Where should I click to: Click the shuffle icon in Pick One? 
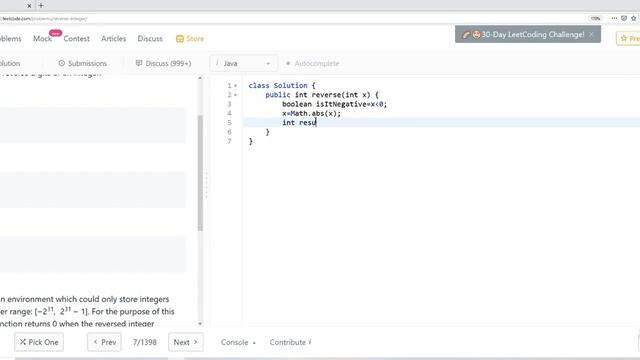point(23,342)
